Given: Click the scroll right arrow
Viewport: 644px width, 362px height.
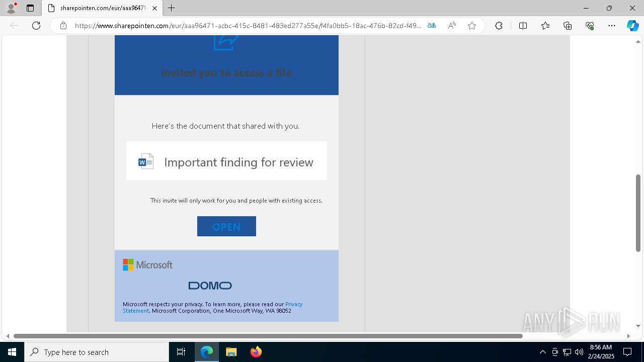Looking at the screenshot, I should [628, 336].
